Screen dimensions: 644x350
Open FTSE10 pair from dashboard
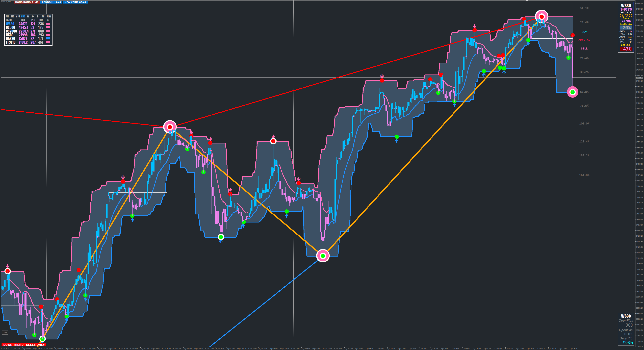[11, 42]
